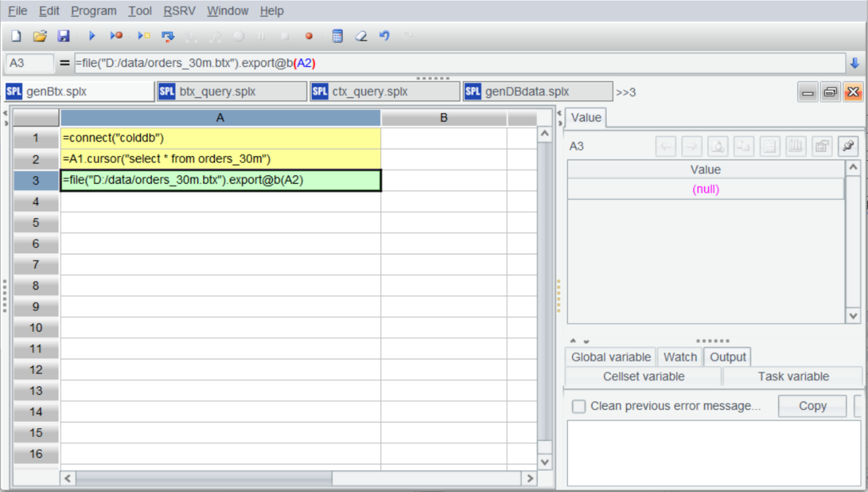This screenshot has width=868, height=492.
Task: Open the Edit menu
Action: [49, 11]
